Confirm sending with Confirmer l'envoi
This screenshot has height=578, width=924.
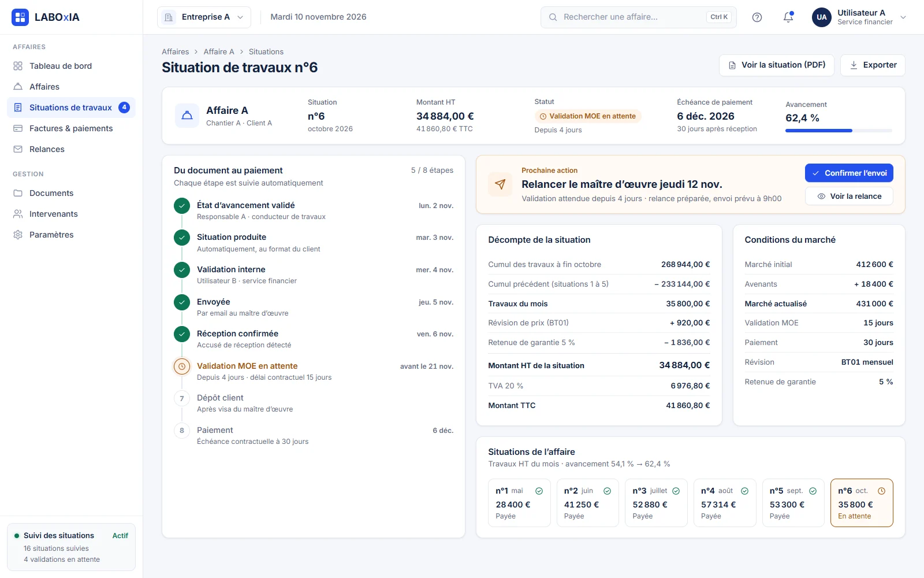point(849,173)
